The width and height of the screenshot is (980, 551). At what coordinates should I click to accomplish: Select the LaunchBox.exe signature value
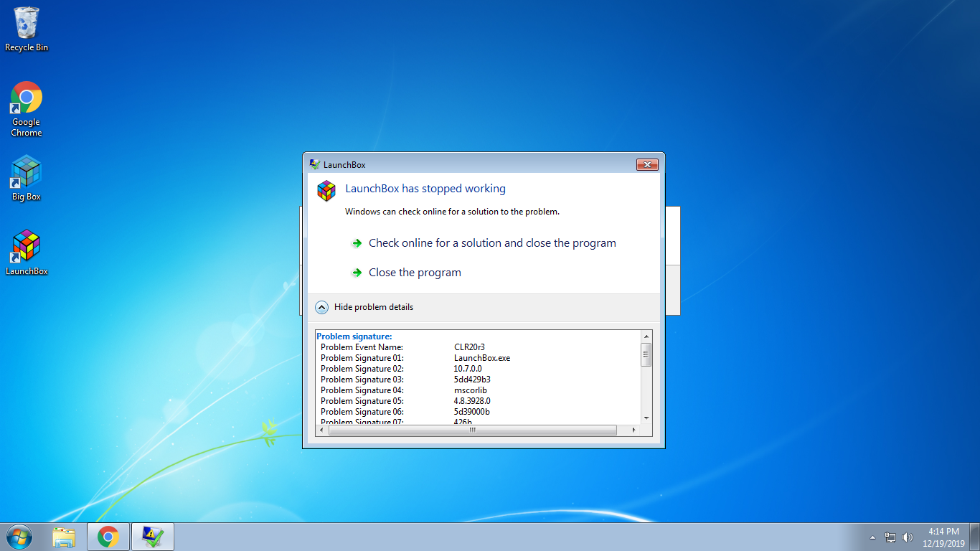click(x=482, y=358)
